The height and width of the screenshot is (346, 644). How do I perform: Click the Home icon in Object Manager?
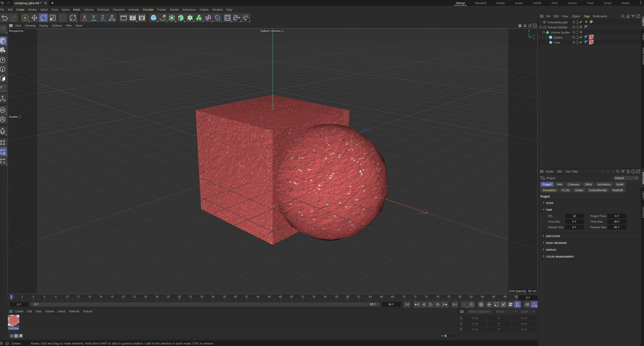[628, 16]
